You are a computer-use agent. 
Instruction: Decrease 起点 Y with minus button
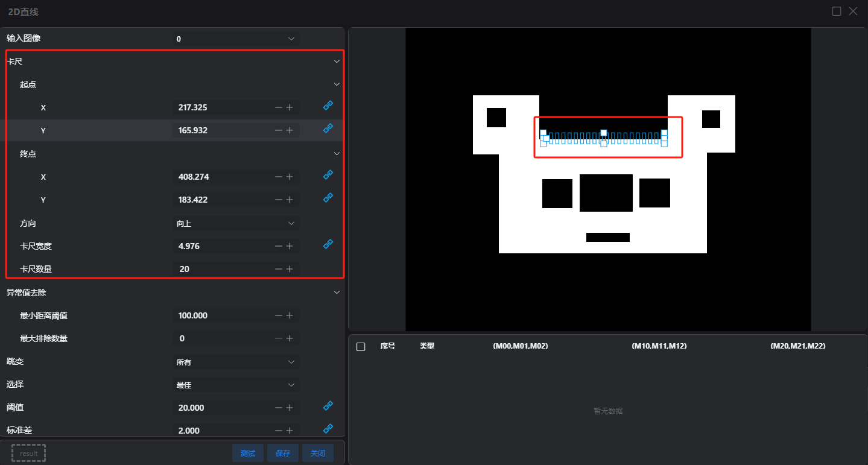click(x=278, y=130)
